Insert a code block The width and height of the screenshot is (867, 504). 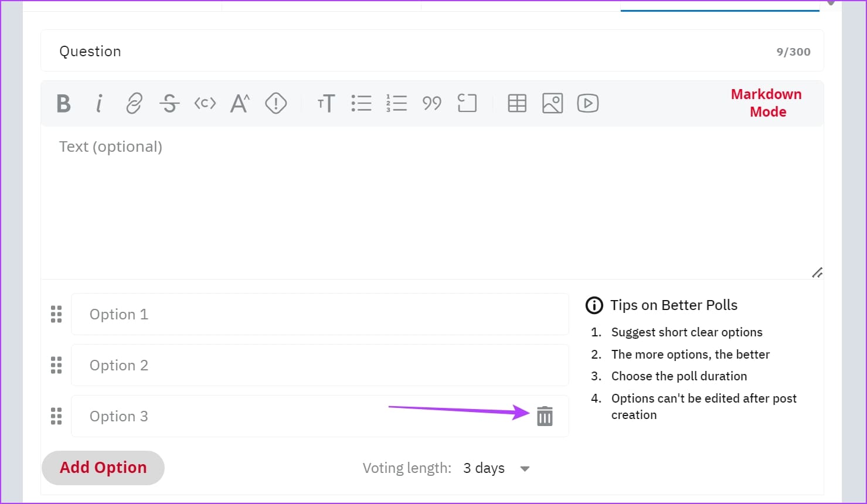point(467,104)
